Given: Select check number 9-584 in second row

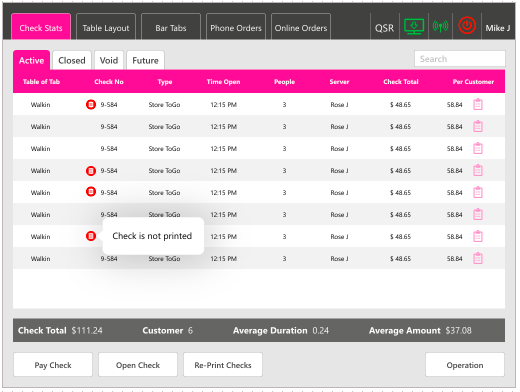Looking at the screenshot, I should tap(109, 127).
